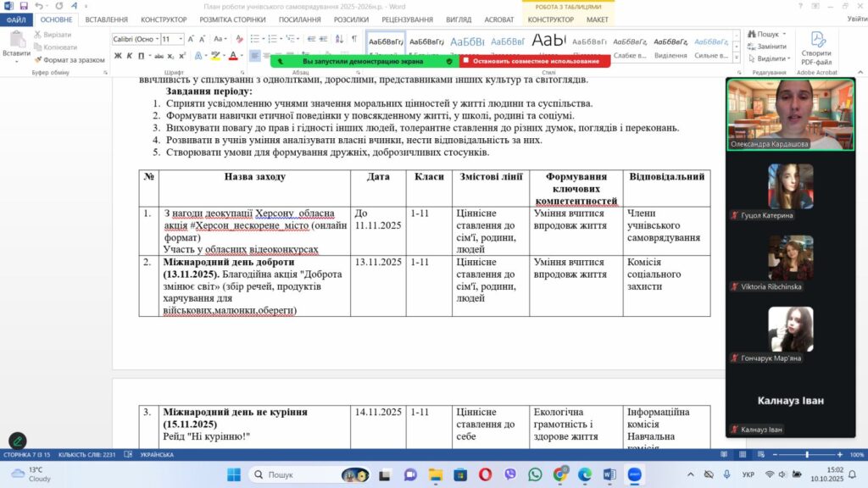868x488 pixels.
Task: Open WhatsApp from the Windows taskbar
Action: 535,474
